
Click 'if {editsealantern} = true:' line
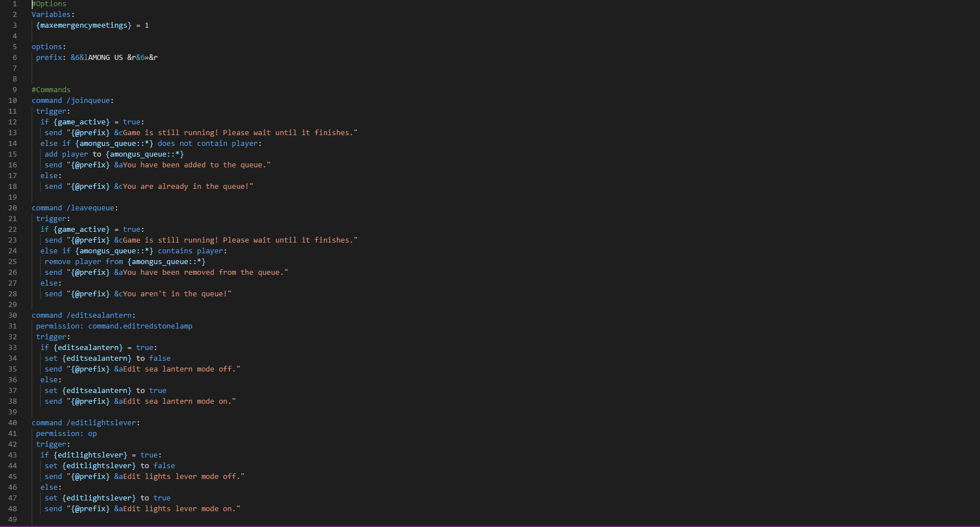point(99,348)
